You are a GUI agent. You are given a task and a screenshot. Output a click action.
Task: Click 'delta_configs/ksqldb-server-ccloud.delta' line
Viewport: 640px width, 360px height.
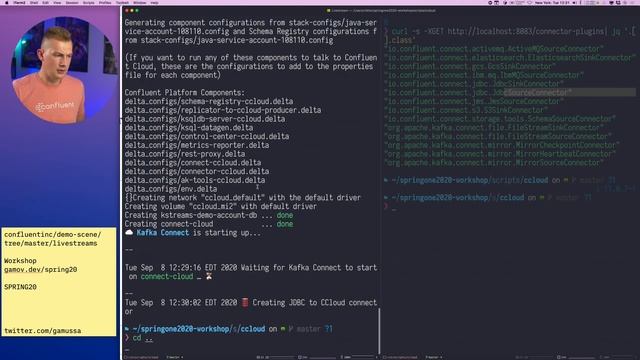pos(205,119)
